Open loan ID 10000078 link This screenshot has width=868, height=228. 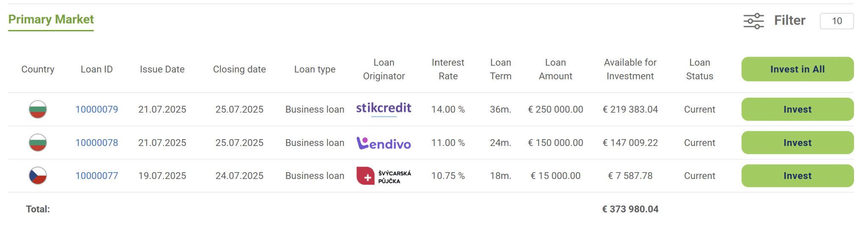(97, 143)
